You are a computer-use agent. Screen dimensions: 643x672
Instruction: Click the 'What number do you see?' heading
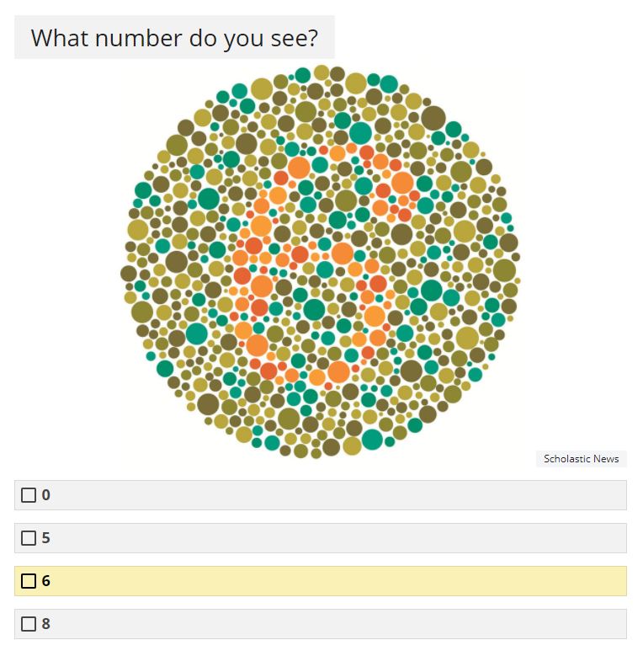coord(174,37)
